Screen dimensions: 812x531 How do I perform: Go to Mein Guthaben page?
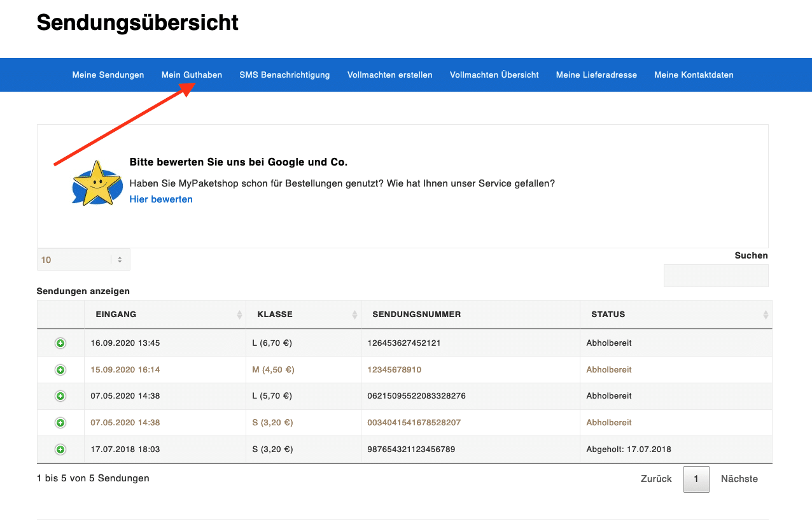point(192,75)
